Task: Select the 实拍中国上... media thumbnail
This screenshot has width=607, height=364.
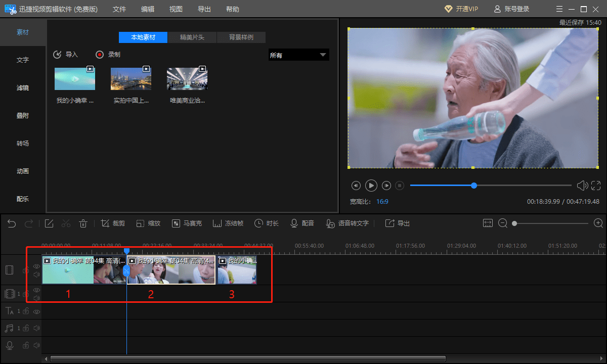Action: click(x=131, y=78)
